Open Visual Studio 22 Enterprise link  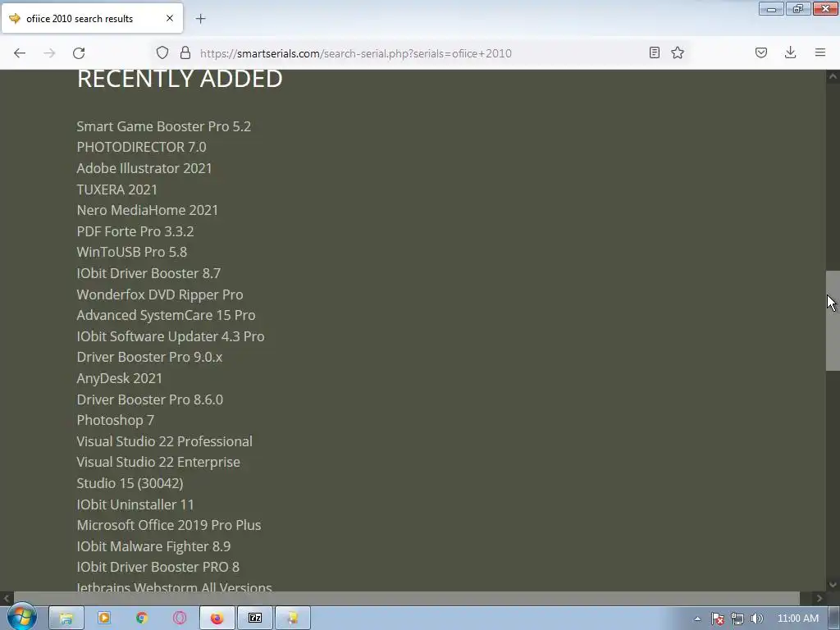158,462
